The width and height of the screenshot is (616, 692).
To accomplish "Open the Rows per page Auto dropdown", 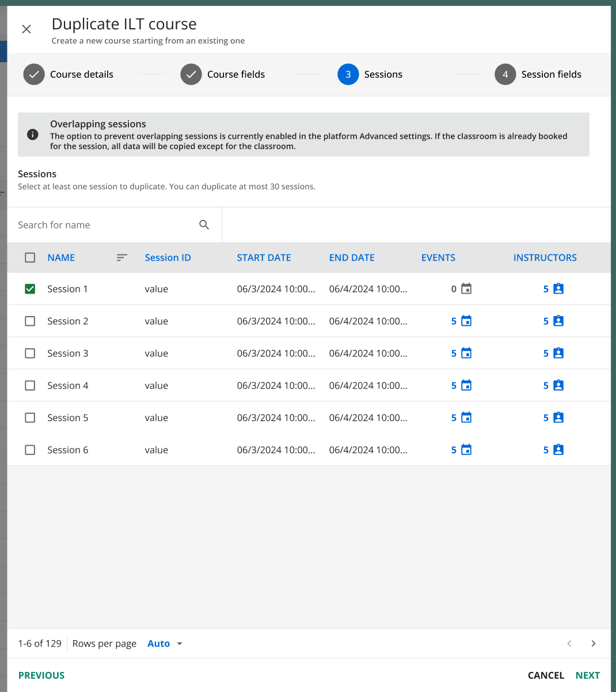I will click(165, 644).
